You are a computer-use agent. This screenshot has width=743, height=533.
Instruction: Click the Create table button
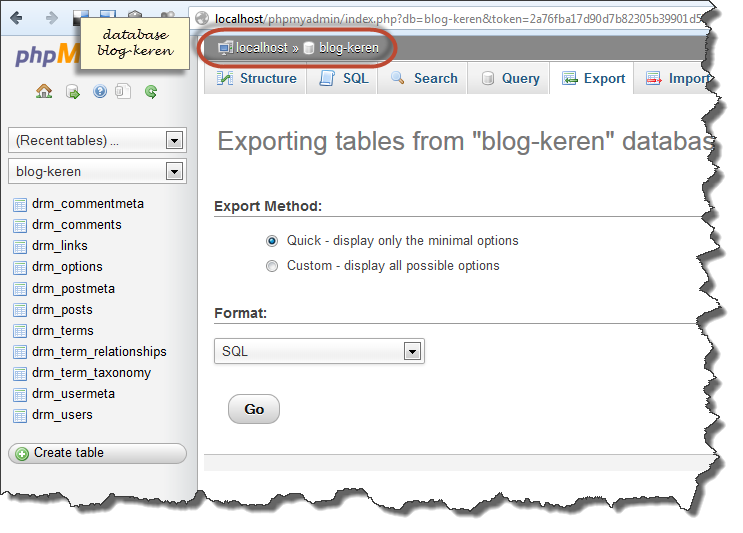click(97, 453)
